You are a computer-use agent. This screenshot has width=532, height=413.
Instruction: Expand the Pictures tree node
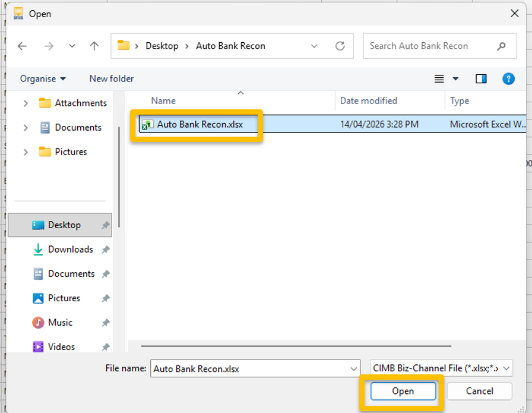[x=26, y=152]
